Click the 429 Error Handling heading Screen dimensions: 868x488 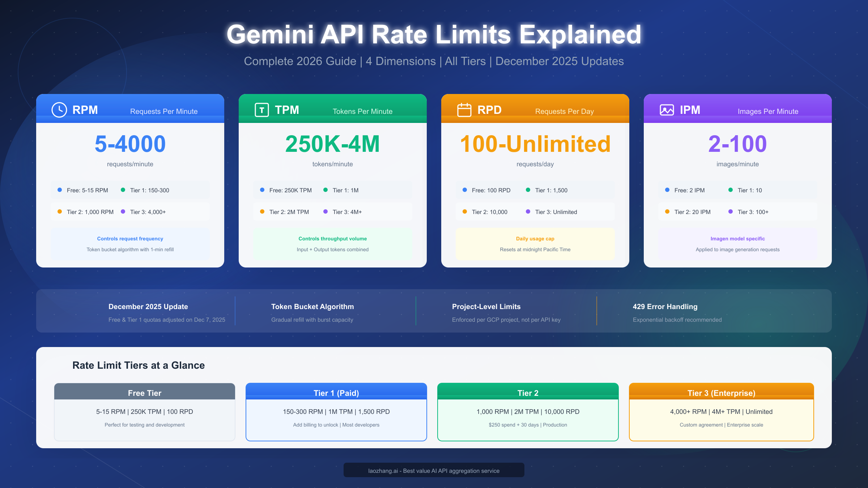coord(665,307)
